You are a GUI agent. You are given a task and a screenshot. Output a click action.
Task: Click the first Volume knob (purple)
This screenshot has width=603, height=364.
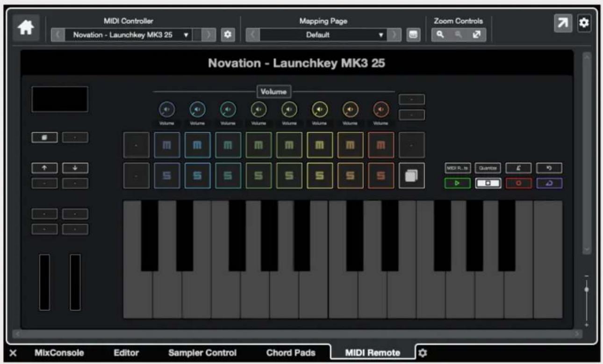pos(167,110)
